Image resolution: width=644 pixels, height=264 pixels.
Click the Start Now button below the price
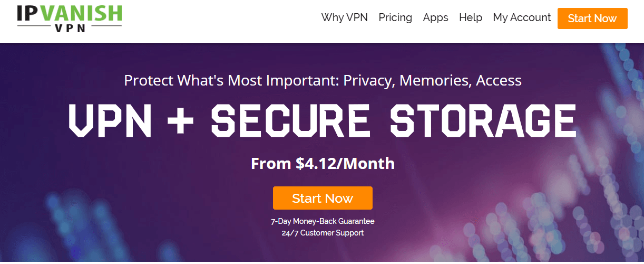(x=323, y=198)
